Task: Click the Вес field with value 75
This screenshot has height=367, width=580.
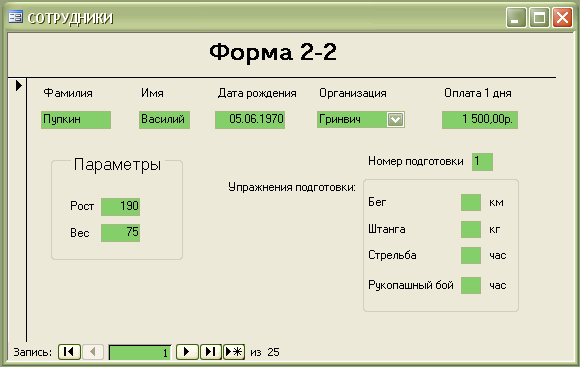Action: tap(121, 233)
